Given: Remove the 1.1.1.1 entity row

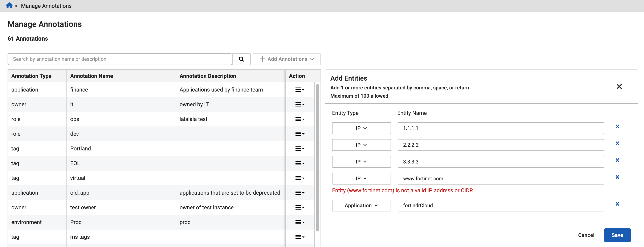Looking at the screenshot, I should tap(617, 126).
